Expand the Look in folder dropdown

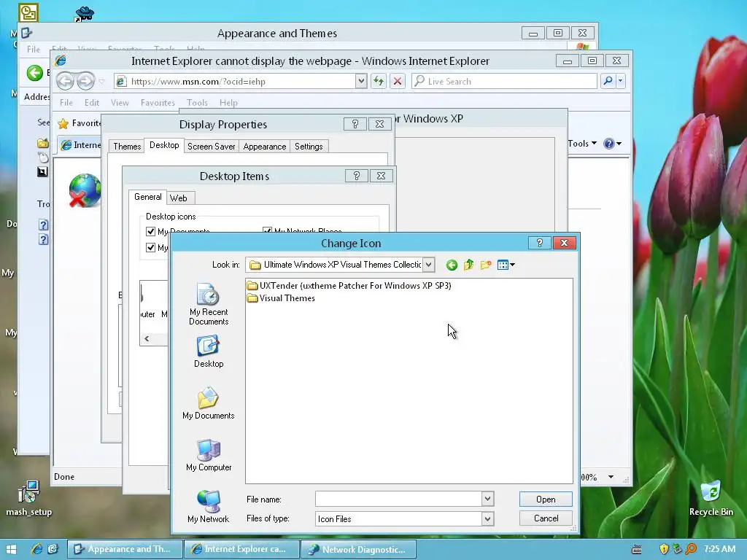429,265
